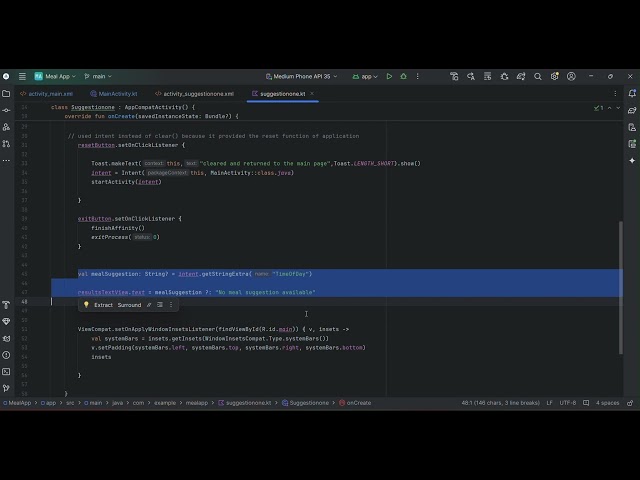This screenshot has height=480, width=640.
Task: Click the mealapp breadcrumb folder
Action: click(x=197, y=403)
